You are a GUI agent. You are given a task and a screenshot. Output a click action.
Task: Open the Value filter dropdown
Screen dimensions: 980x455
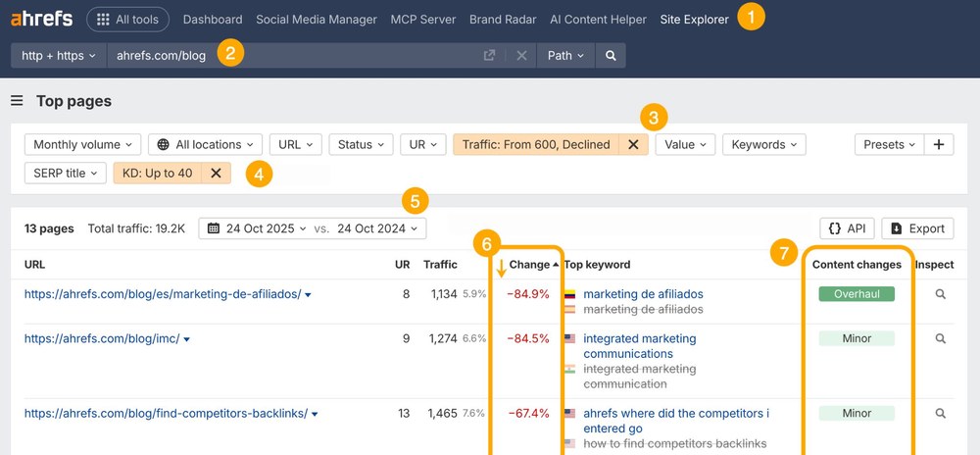point(686,144)
